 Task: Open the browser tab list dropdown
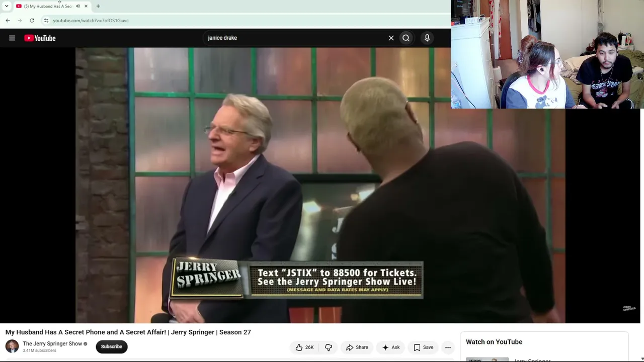click(7, 6)
